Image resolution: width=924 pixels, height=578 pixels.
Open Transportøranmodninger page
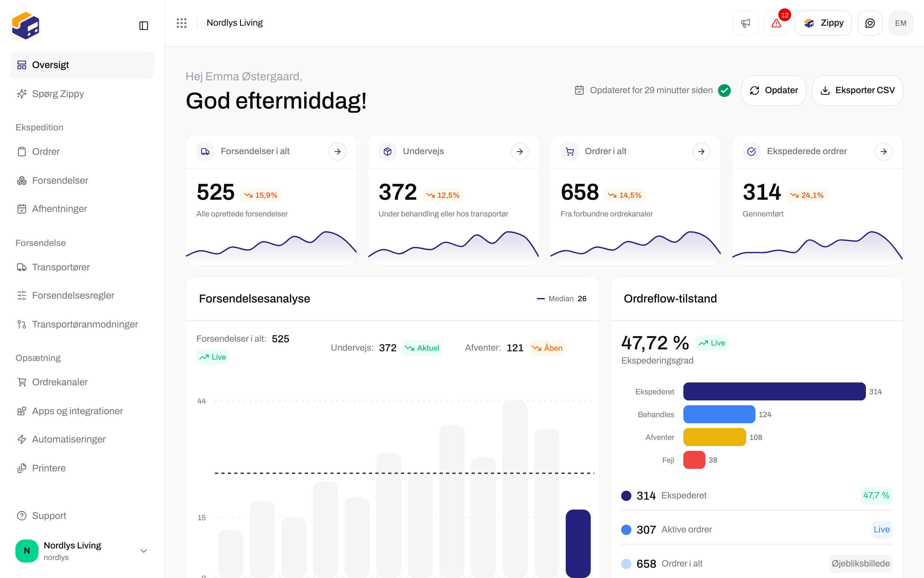click(82, 324)
